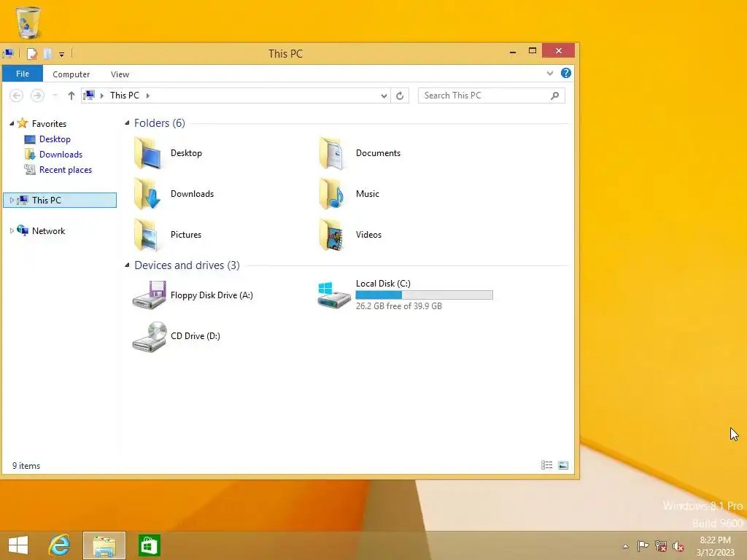Image resolution: width=747 pixels, height=560 pixels.
Task: Switch to Details view icon in status bar
Action: click(x=546, y=465)
